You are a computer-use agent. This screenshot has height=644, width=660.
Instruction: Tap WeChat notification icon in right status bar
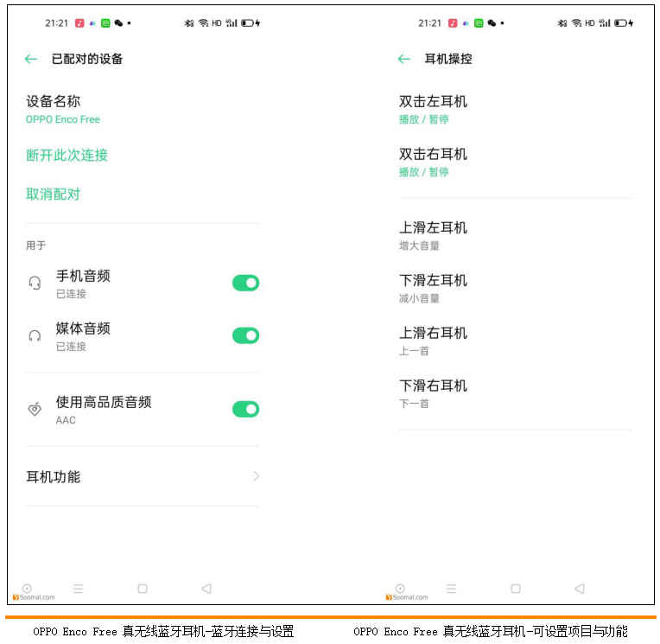coord(492,23)
